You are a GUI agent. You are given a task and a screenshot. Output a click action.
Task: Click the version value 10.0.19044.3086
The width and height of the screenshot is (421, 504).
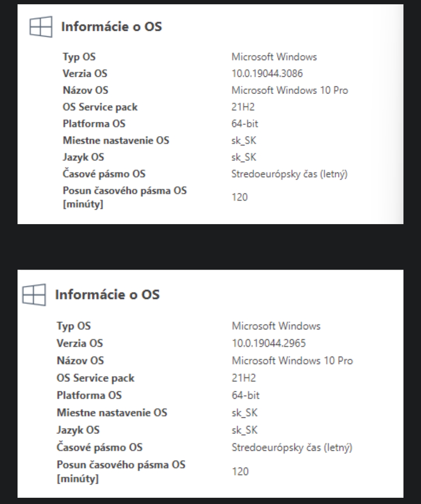(267, 73)
